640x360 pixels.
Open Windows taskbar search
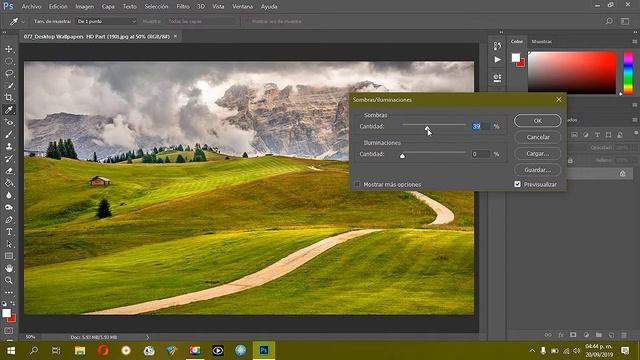[34, 351]
